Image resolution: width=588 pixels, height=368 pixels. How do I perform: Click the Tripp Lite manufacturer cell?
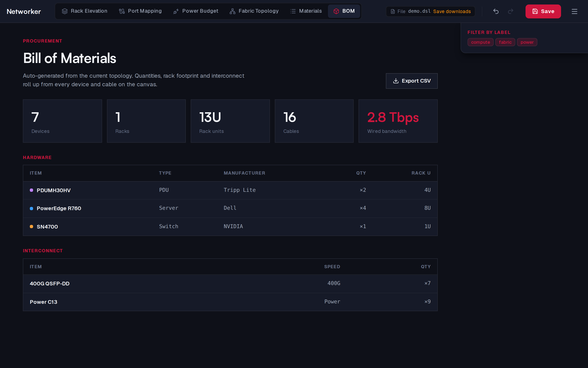tap(239, 190)
